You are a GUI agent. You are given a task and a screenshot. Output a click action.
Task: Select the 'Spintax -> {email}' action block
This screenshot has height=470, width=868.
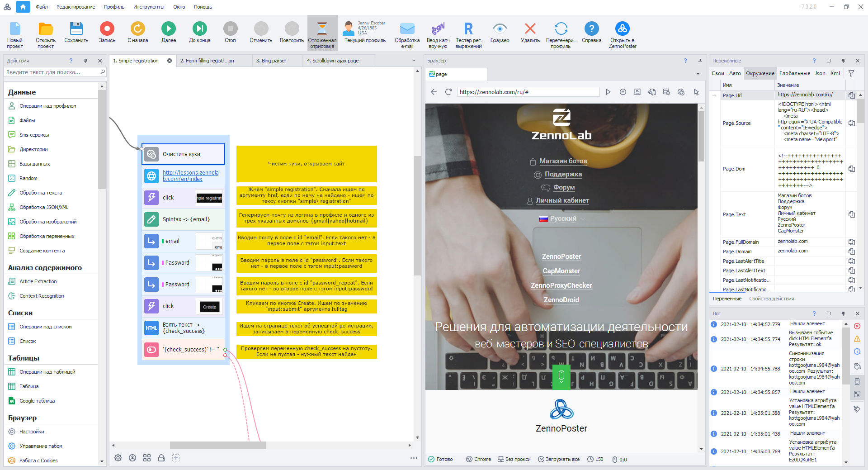[183, 219]
